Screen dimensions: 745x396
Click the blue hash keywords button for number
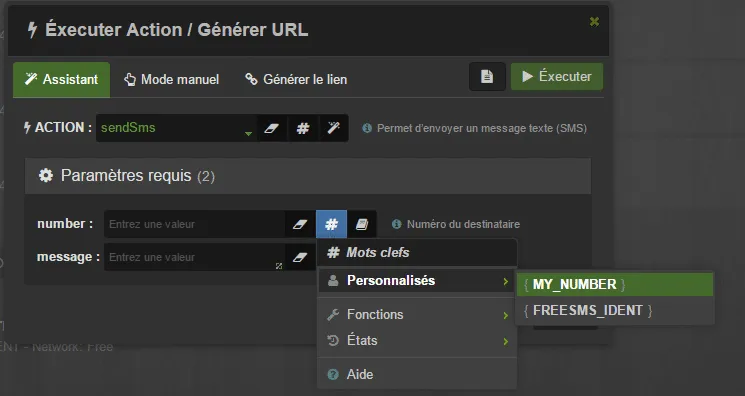click(332, 224)
